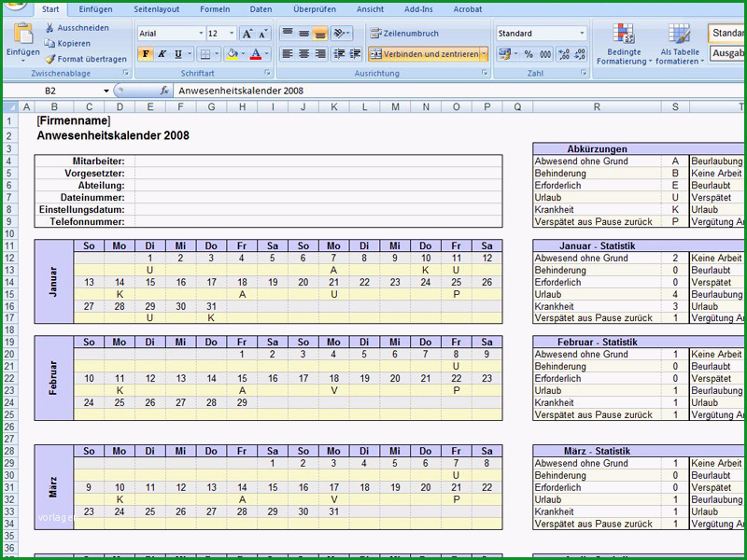Align text to vertical middle
Screen dimensions: 747x560
[x=304, y=33]
